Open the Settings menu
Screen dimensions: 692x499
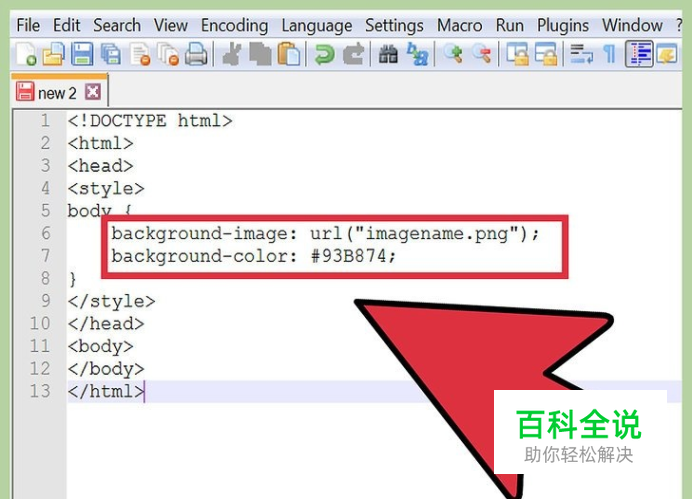coord(394,26)
